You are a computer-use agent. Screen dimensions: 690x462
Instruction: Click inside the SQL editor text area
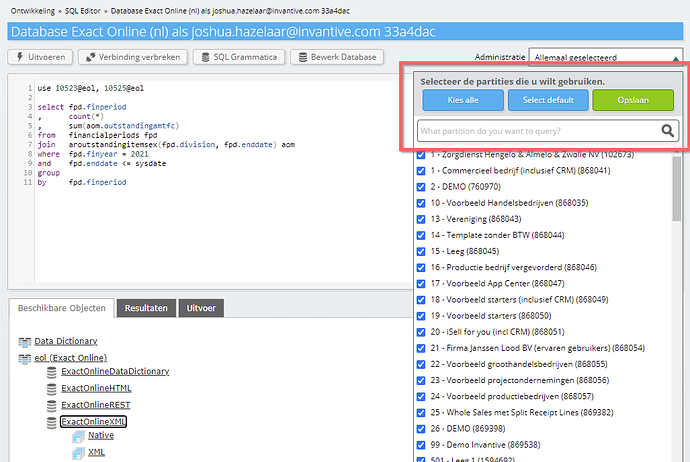click(x=222, y=180)
